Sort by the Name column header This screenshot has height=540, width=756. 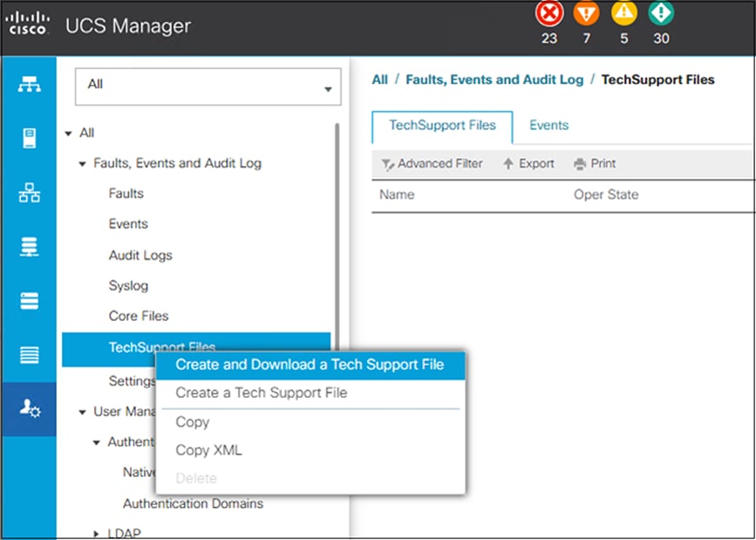click(397, 195)
